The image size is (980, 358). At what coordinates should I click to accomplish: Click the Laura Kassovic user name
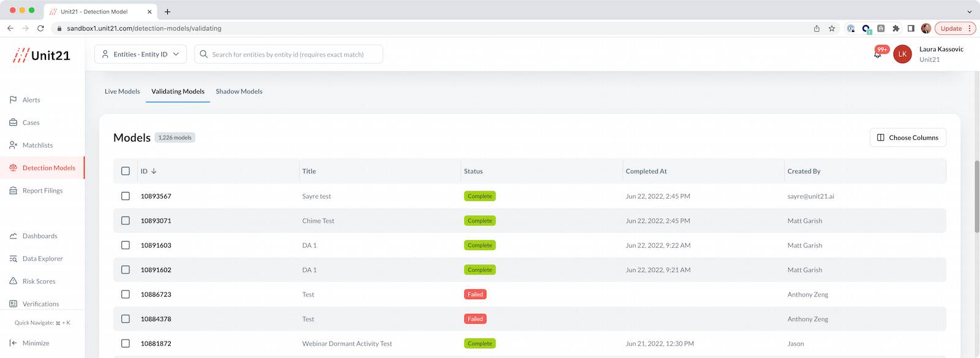click(941, 49)
